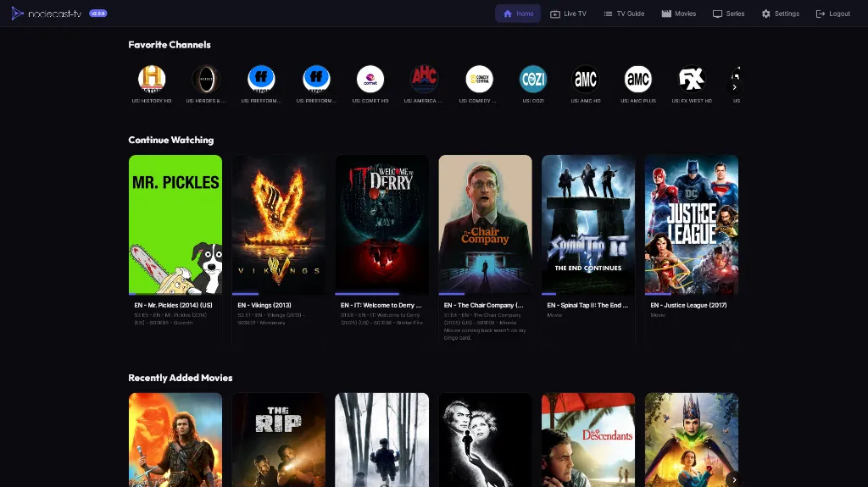868x487 pixels.
Task: Select the second Freeform channel logo
Action: (316, 79)
